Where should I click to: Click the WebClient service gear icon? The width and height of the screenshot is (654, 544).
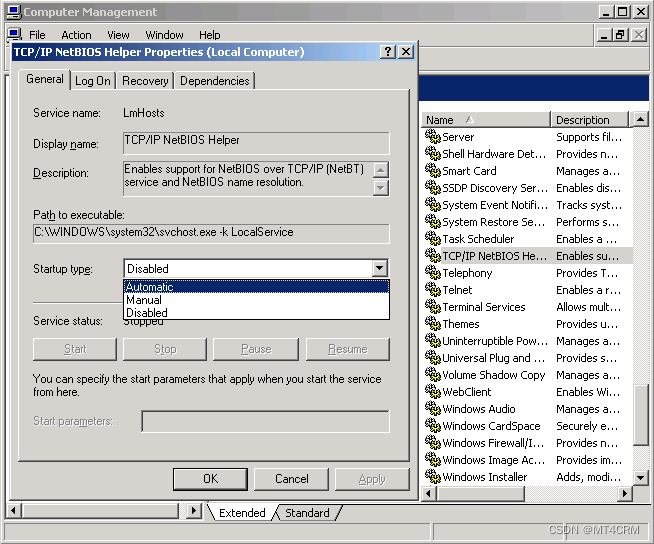coord(433,391)
